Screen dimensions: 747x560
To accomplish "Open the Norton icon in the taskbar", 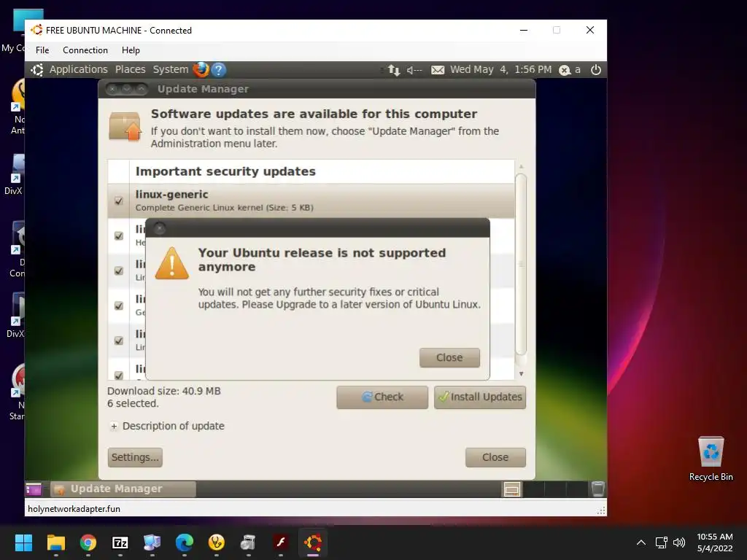I will click(216, 542).
